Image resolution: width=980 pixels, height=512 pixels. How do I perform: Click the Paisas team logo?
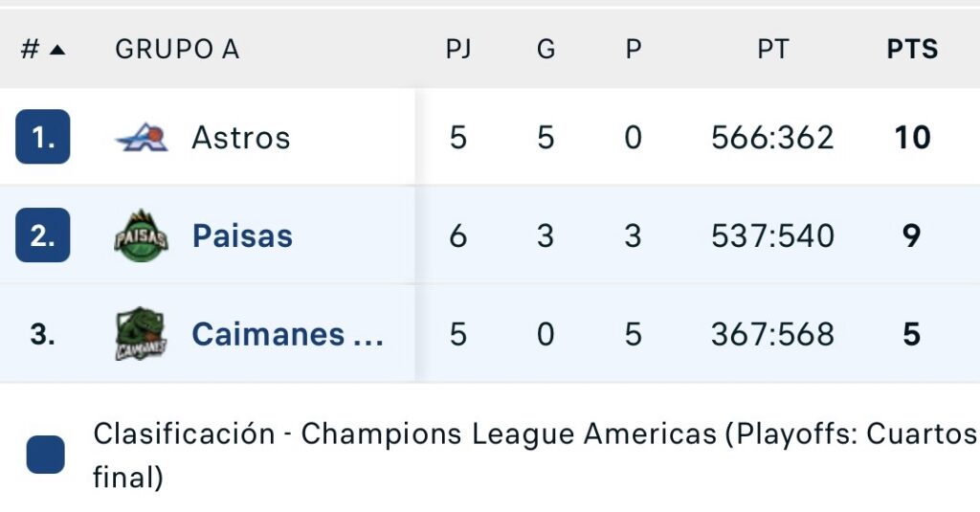141,235
